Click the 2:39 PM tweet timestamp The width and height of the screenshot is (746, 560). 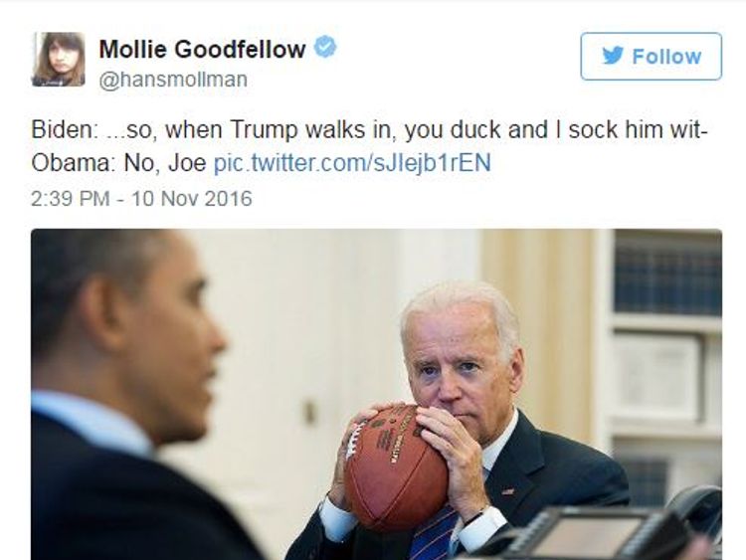71,198
